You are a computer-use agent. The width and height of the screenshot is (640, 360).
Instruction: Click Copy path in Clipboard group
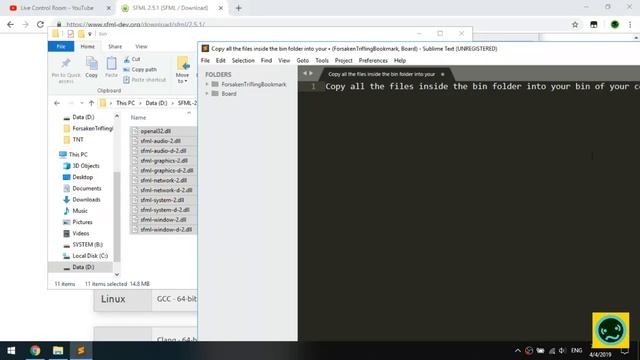[x=140, y=69]
